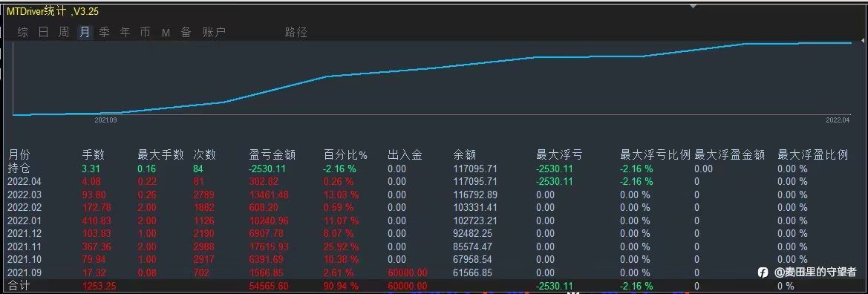Click max lots 0.16 in 持仓 row

click(147, 169)
